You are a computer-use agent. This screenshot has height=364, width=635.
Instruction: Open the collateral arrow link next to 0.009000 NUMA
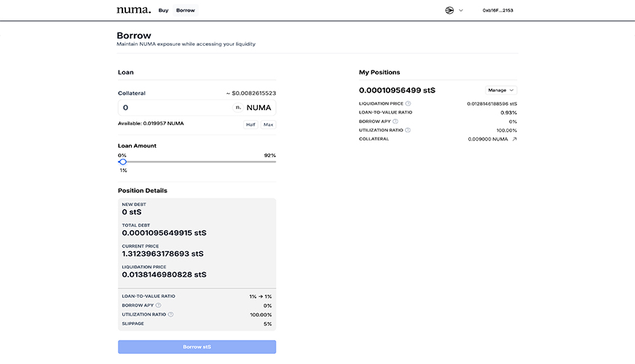pyautogui.click(x=514, y=139)
